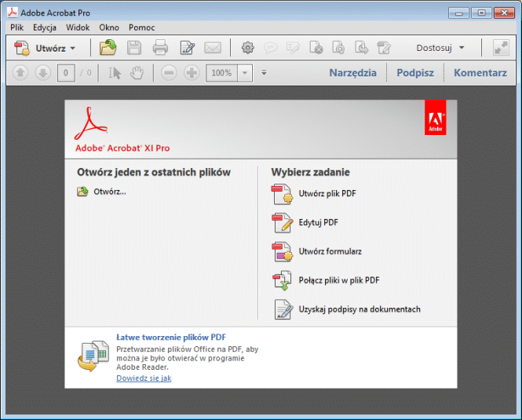Click Utwórz formularz text link
The width and height of the screenshot is (522, 420).
pyautogui.click(x=330, y=251)
